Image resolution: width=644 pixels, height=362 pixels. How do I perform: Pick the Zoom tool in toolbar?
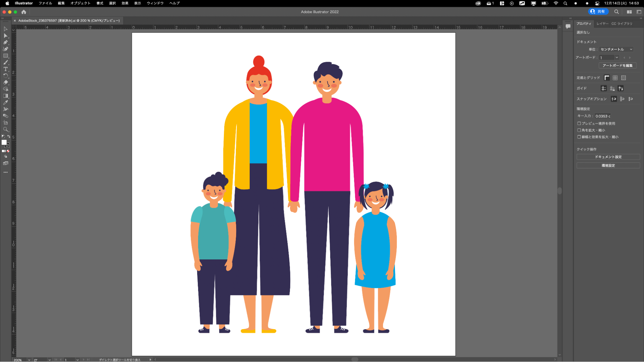point(5,129)
